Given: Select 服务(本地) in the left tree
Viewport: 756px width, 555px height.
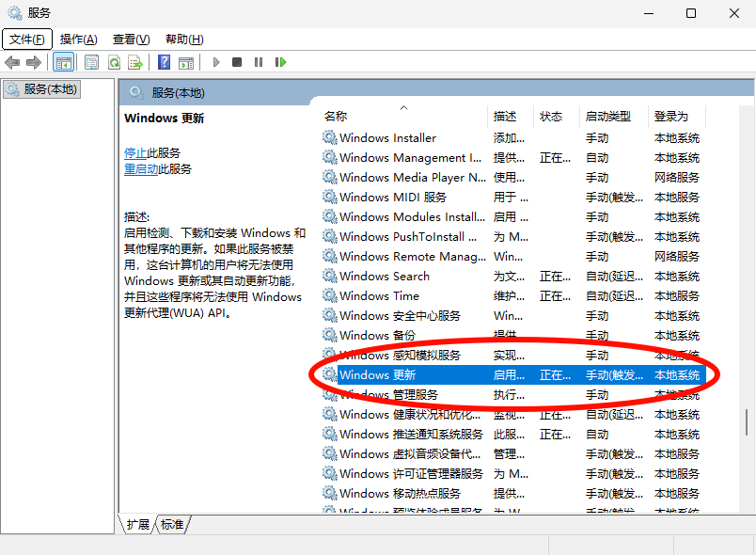Looking at the screenshot, I should (42, 89).
